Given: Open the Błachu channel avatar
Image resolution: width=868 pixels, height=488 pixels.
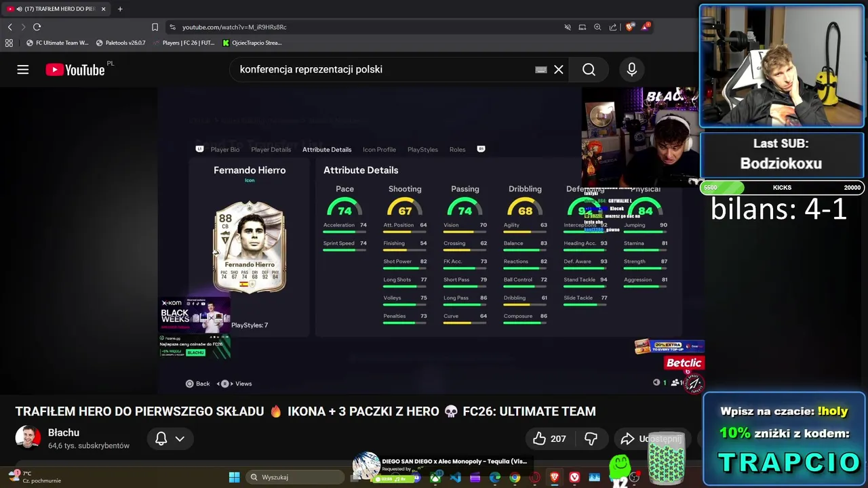Looking at the screenshot, I should (28, 438).
